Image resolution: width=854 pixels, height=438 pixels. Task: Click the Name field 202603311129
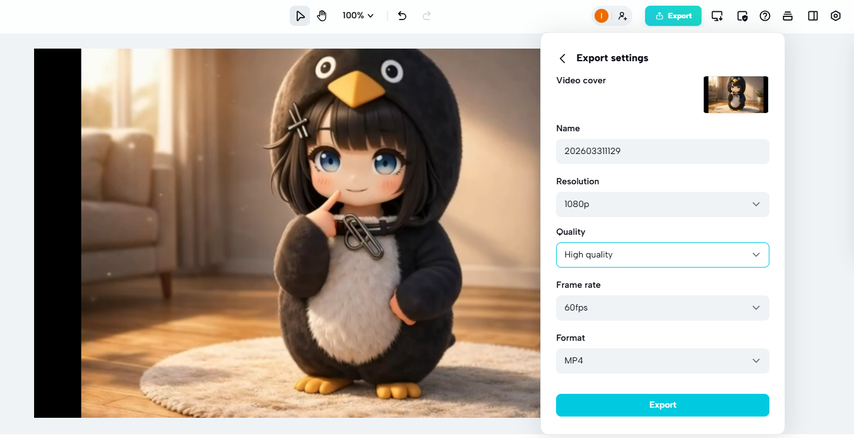[662, 151]
